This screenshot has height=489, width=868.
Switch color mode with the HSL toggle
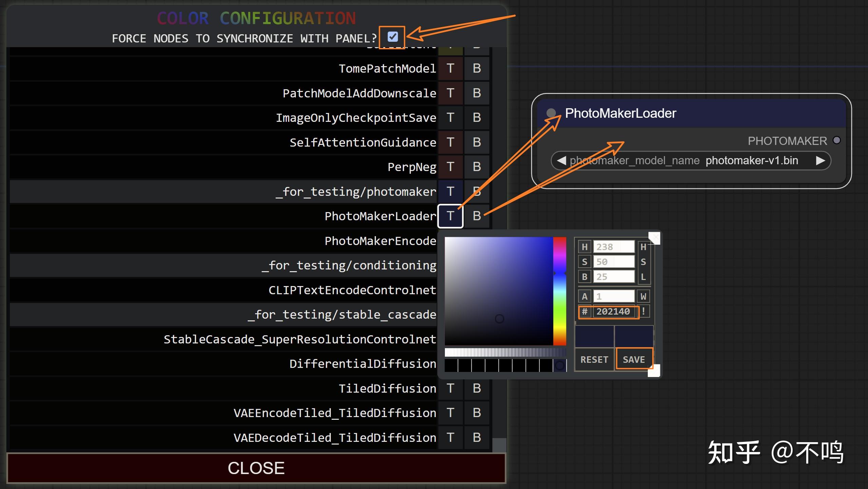coord(643,262)
